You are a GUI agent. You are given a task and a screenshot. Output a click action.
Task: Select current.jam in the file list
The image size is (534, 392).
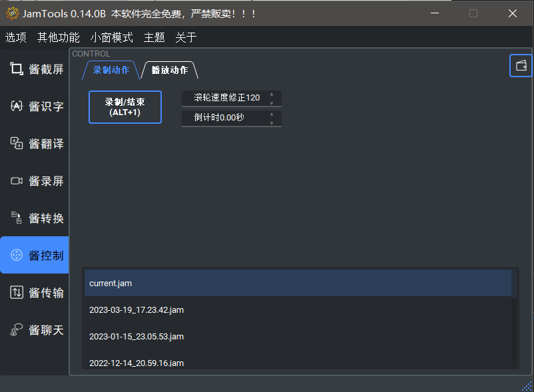(298, 283)
